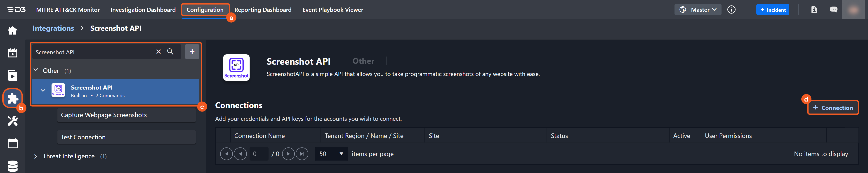The height and width of the screenshot is (173, 868).
Task: Clear the integration search with X icon
Action: (x=158, y=52)
